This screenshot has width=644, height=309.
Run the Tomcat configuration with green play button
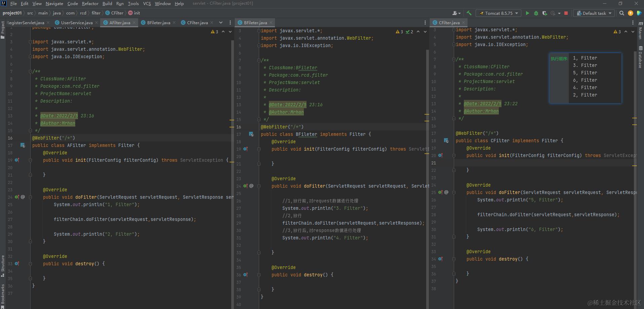527,13
